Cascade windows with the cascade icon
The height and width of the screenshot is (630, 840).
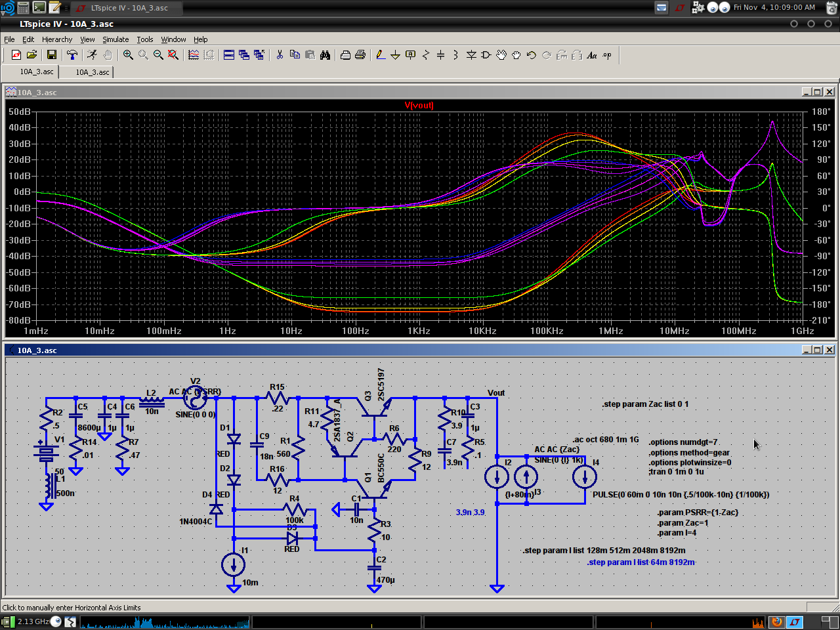pos(244,55)
